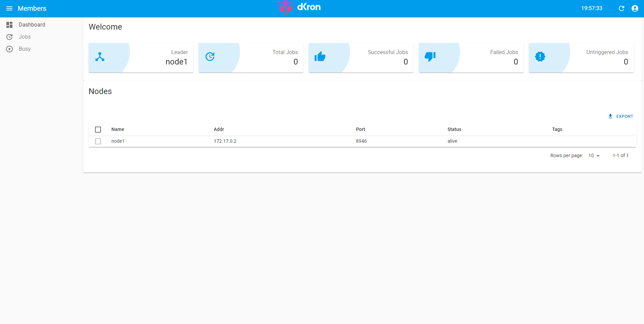The height and width of the screenshot is (324, 644).
Task: Go to Dashboard in the sidebar
Action: pos(32,25)
